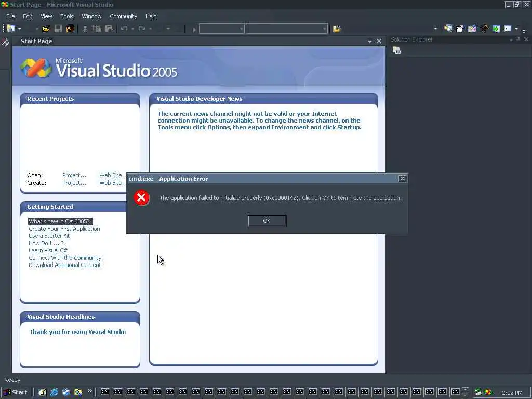Viewport: 532px width, 399px height.
Task: Open Solution Explorer window position dropdown
Action: pyautogui.click(x=511, y=40)
